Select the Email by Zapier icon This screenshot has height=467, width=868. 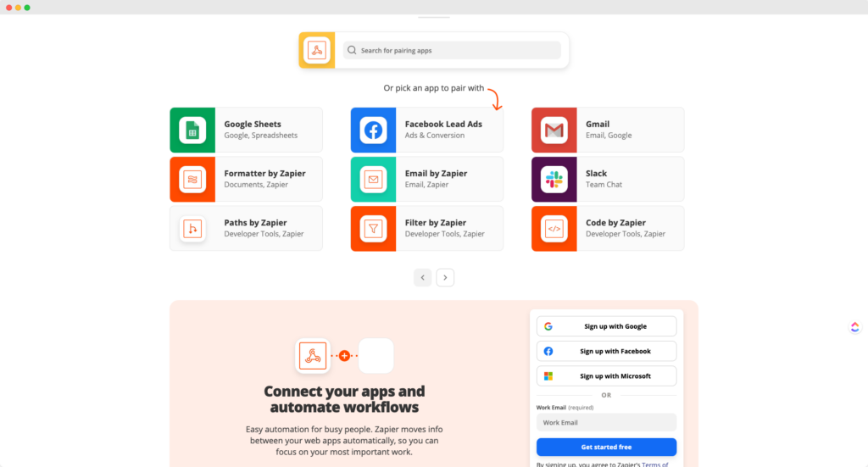click(x=373, y=180)
